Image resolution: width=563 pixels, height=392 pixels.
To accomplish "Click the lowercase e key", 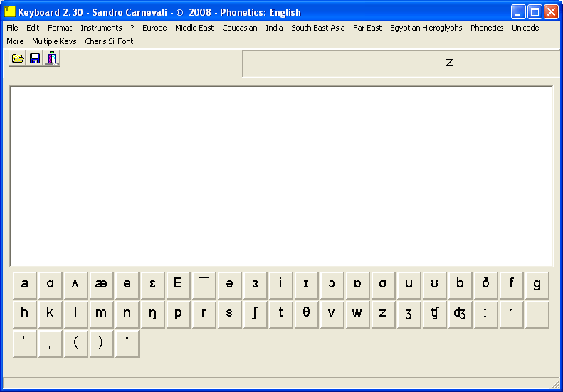I will [x=127, y=285].
